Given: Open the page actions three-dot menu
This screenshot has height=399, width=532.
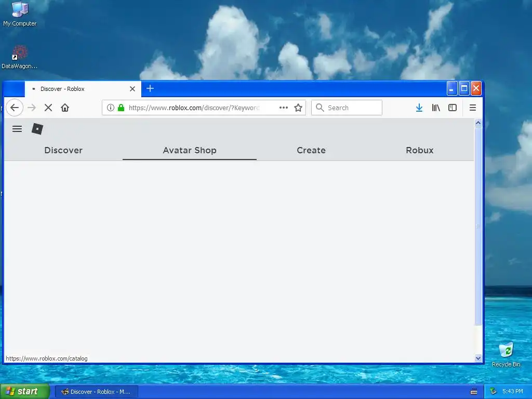Looking at the screenshot, I should coord(283,108).
